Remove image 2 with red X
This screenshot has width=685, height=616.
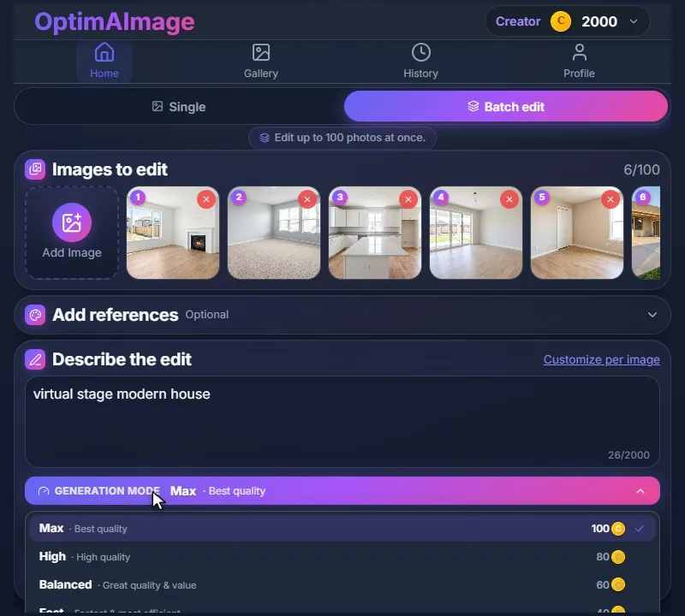tap(307, 199)
